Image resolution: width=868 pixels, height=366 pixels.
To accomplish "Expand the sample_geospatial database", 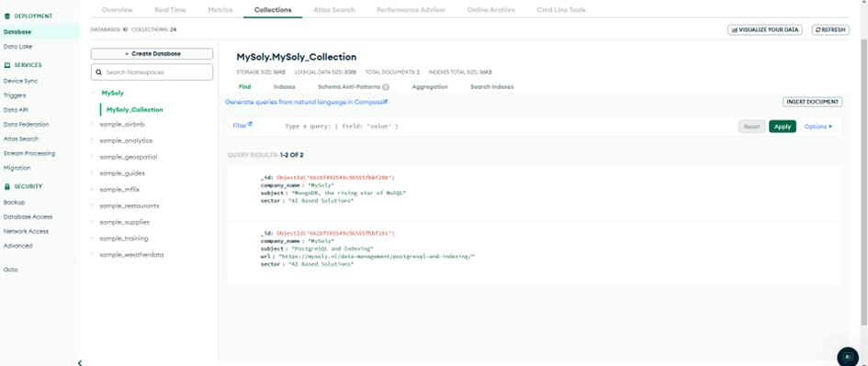I will pos(93,157).
